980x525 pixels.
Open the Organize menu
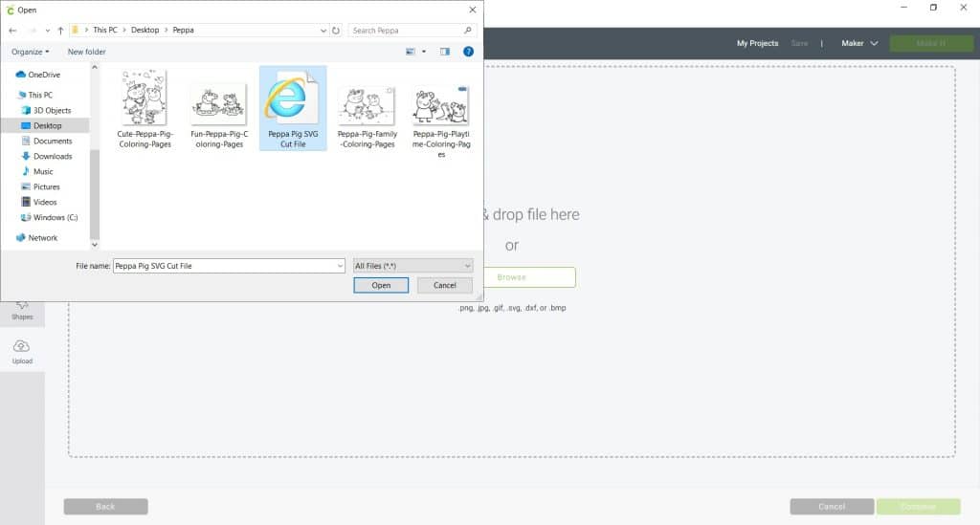point(30,52)
